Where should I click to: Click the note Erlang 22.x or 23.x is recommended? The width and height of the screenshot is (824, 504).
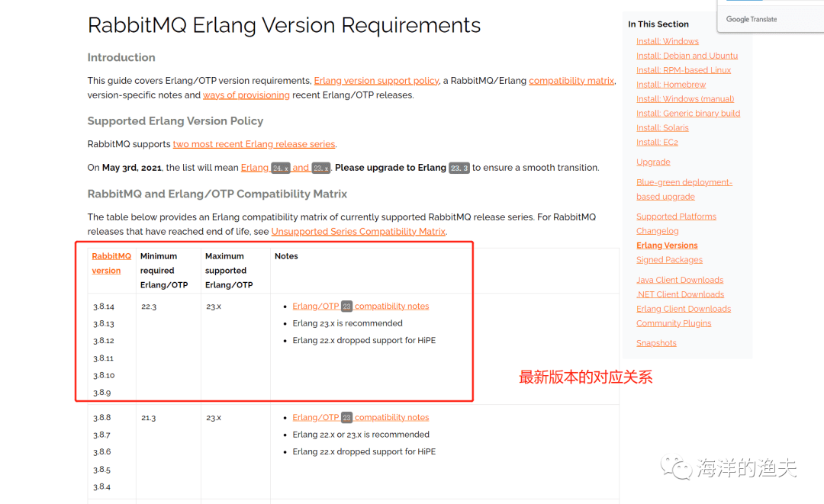point(361,435)
